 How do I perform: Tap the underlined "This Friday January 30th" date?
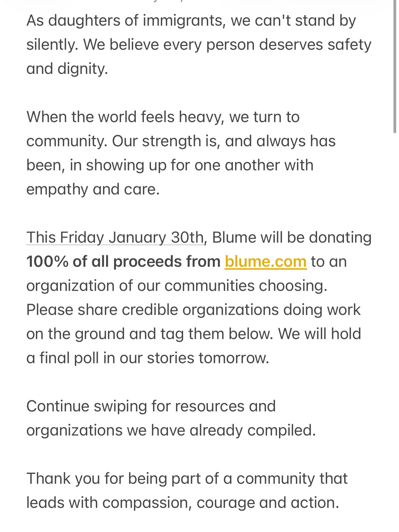[115, 238]
